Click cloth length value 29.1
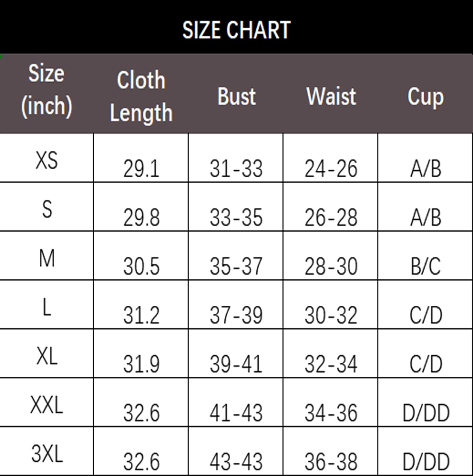The image size is (473, 476). click(x=141, y=169)
